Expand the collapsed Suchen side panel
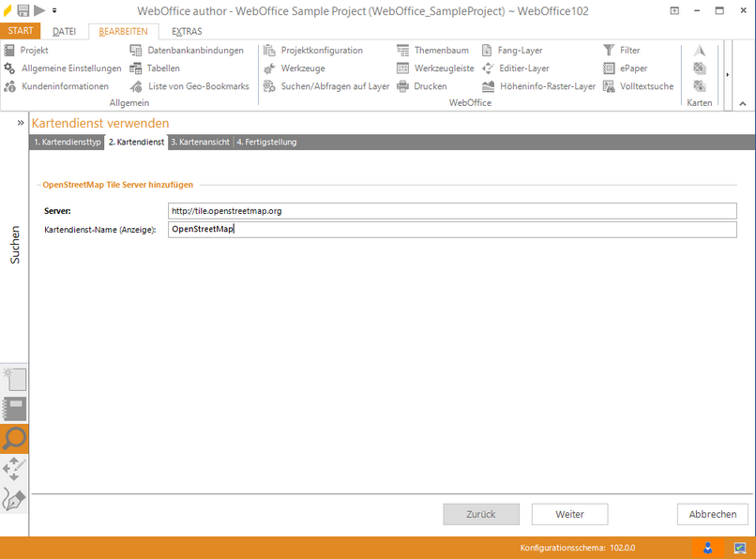The image size is (756, 559). point(20,123)
